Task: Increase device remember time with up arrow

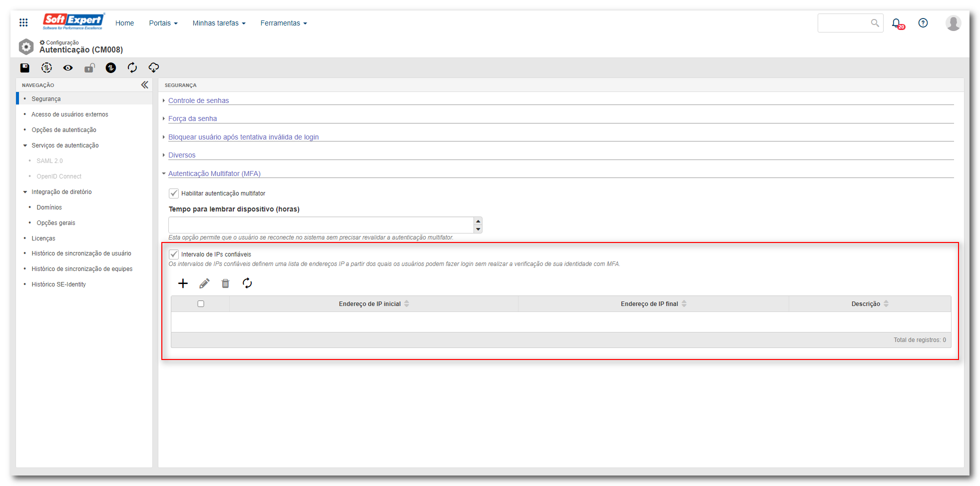Action: click(478, 221)
